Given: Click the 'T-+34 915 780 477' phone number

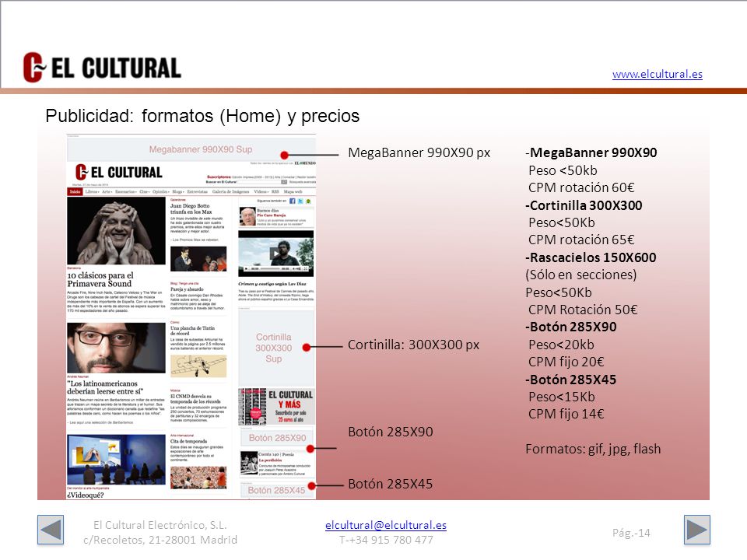Looking at the screenshot, I should click(386, 540).
